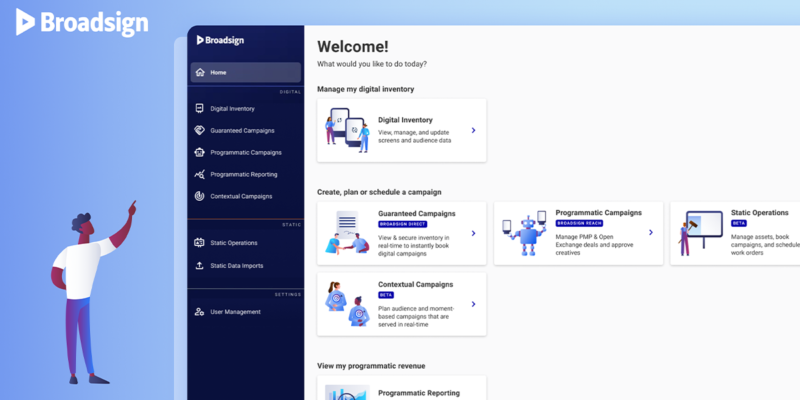This screenshot has height=400, width=800.
Task: Select Digital Inventory sidebar label
Action: pos(232,109)
